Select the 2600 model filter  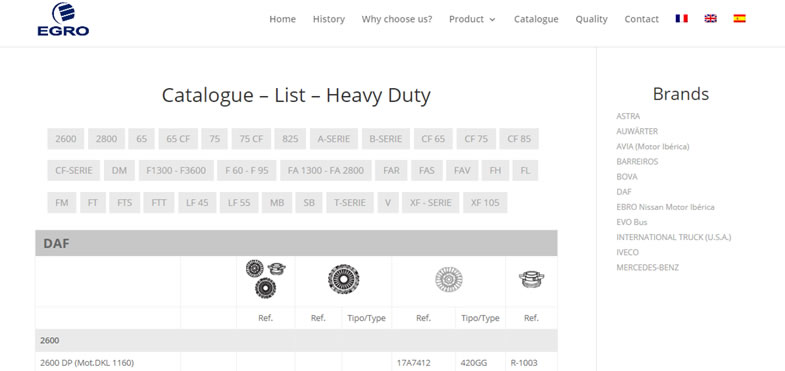(x=66, y=139)
